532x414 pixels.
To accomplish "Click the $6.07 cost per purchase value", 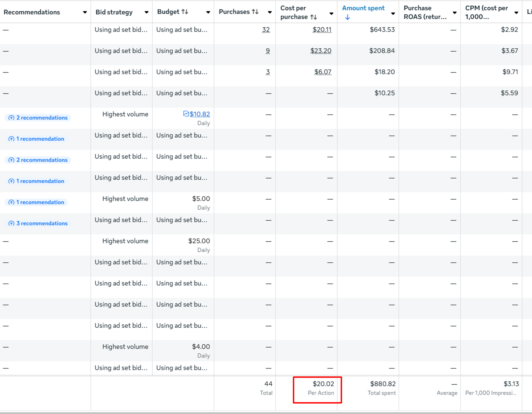I will 323,72.
